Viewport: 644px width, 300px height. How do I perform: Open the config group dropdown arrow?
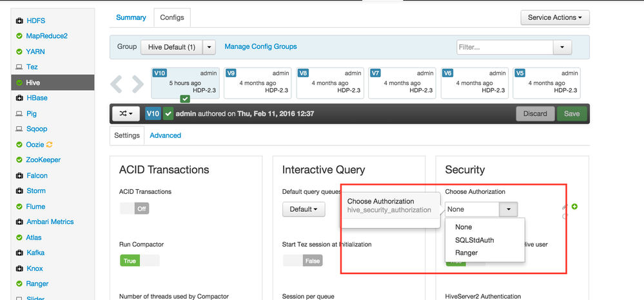pyautogui.click(x=209, y=47)
